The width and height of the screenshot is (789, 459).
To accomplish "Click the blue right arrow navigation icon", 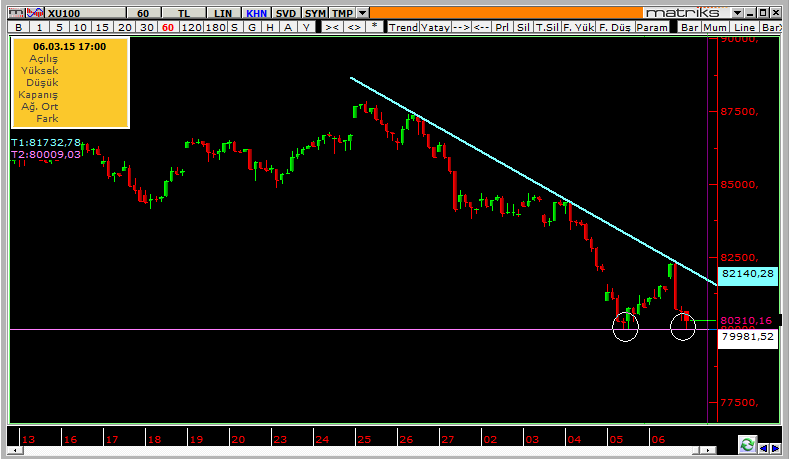I will pyautogui.click(x=776, y=448).
